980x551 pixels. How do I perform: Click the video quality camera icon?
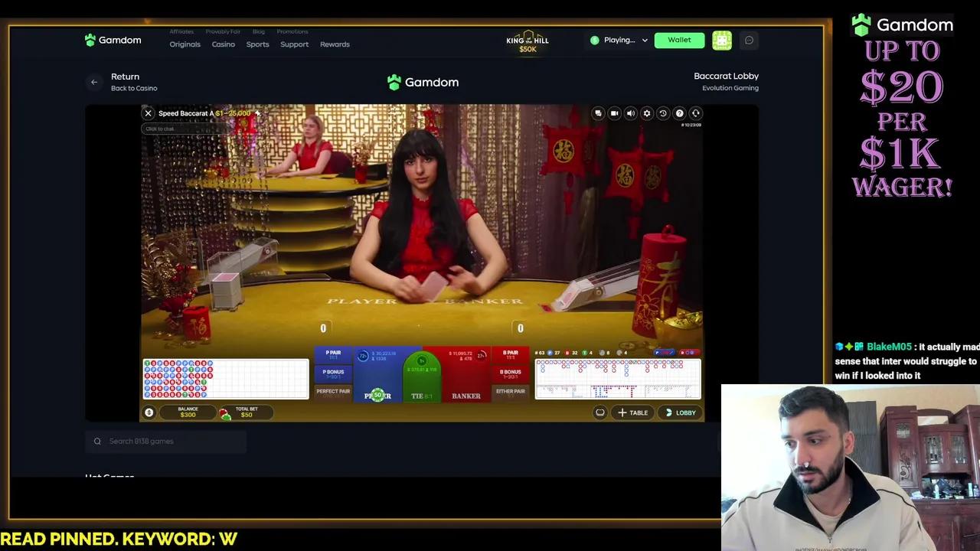tap(615, 113)
